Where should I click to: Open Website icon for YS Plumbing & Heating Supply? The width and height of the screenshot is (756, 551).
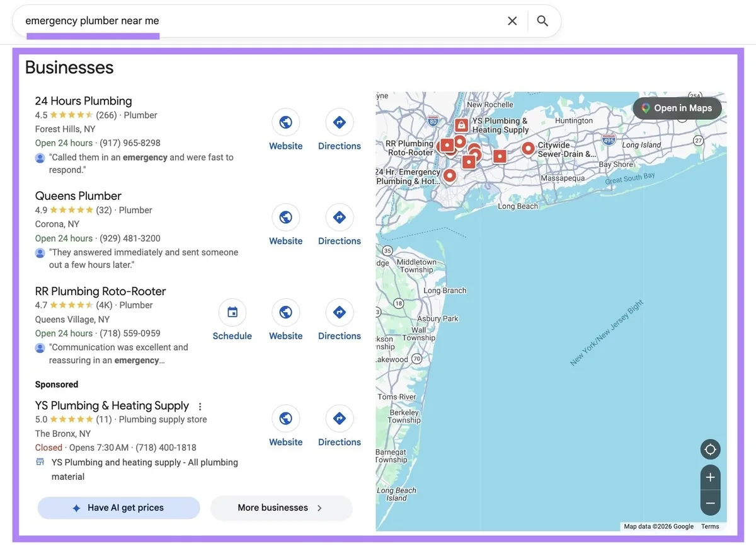point(285,419)
